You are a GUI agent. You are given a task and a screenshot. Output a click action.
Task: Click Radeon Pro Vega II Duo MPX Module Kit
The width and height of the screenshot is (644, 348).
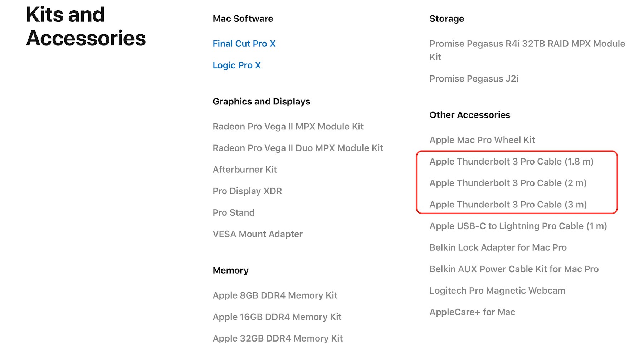click(x=298, y=148)
